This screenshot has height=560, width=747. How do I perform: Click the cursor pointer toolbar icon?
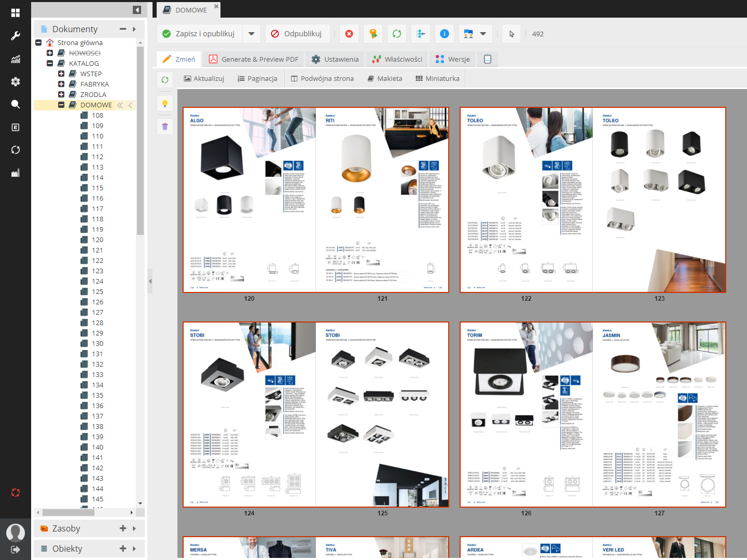pos(511,34)
